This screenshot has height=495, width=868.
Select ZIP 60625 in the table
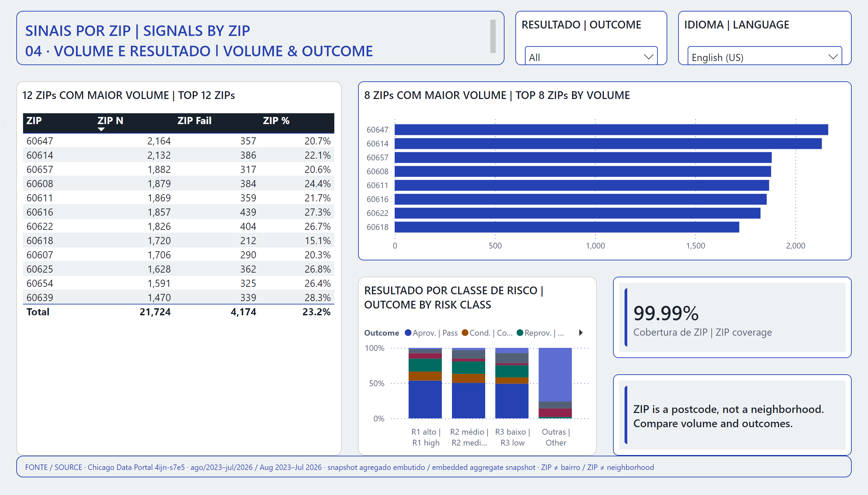coord(40,269)
